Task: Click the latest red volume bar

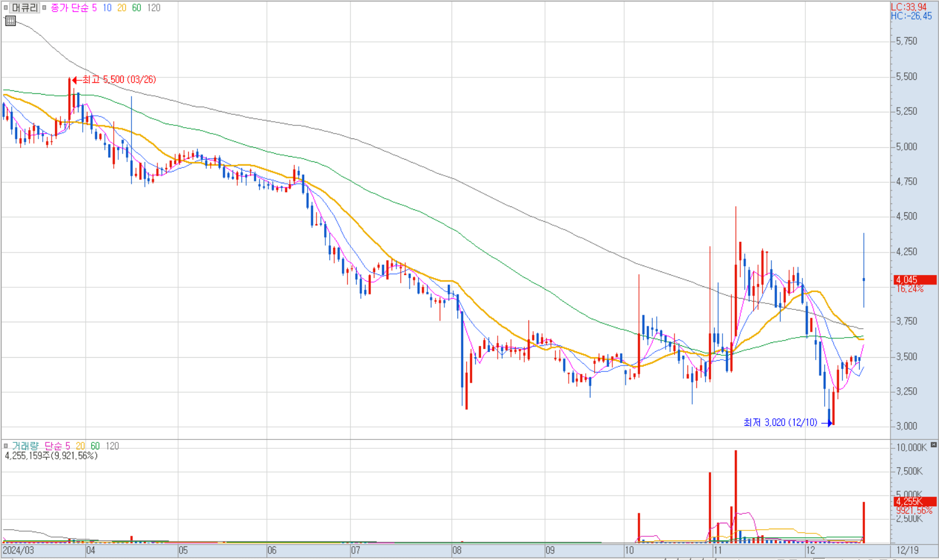Action: click(x=864, y=523)
